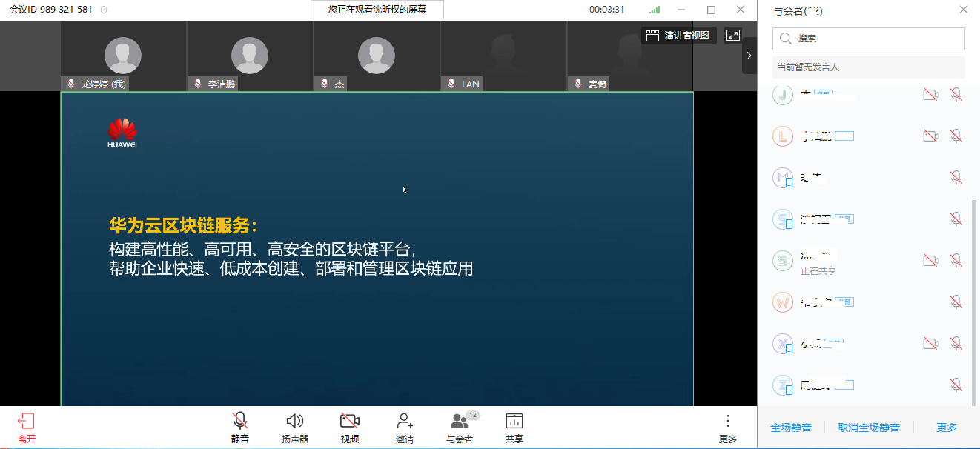Click the HUAWEI logo on the shared slide
Image resolution: width=980 pixels, height=449 pixels.
pos(122,133)
